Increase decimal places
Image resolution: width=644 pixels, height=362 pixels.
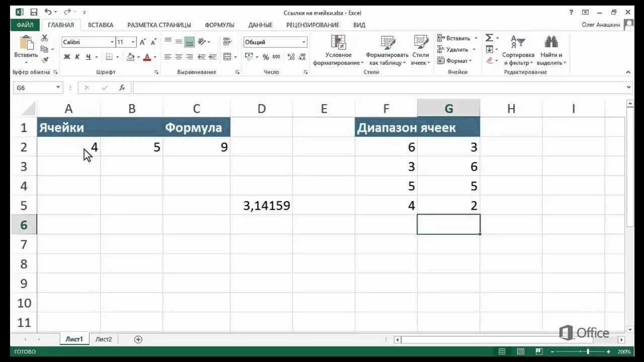(291, 57)
